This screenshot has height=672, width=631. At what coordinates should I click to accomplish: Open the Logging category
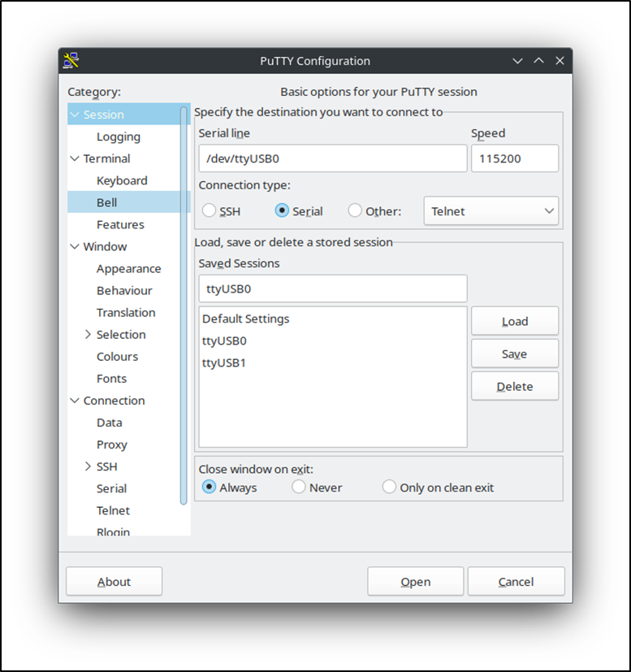coord(119,137)
